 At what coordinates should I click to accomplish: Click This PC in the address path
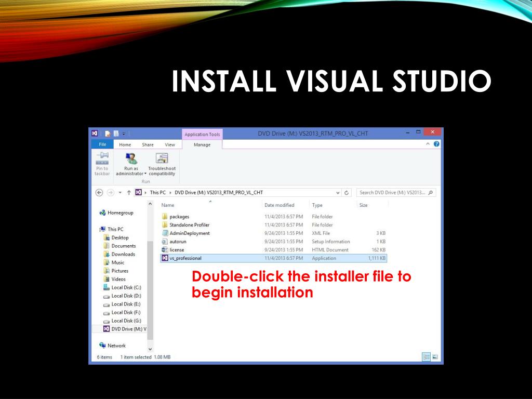tap(158, 192)
